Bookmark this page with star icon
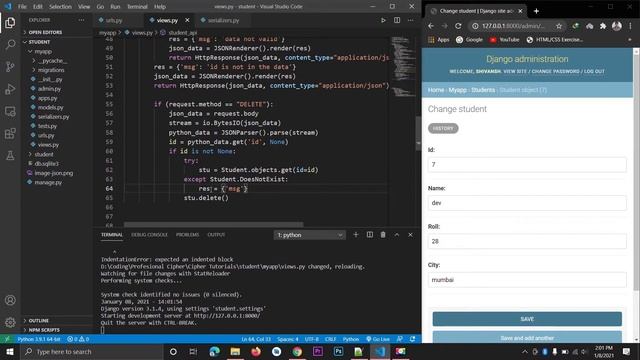This screenshot has height=360, width=640. pos(559,26)
